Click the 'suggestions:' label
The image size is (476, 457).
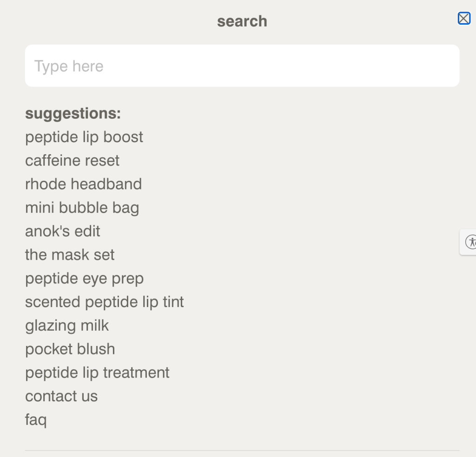[73, 114]
